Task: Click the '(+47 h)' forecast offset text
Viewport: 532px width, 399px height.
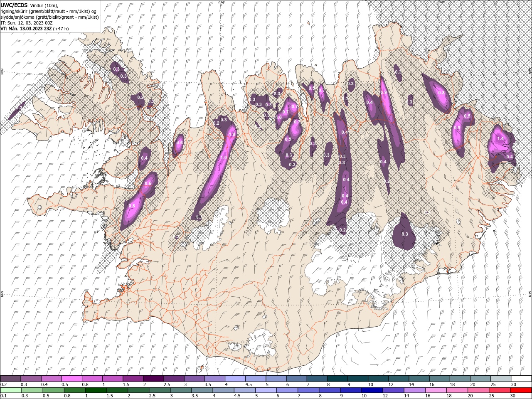Action: coord(61,29)
